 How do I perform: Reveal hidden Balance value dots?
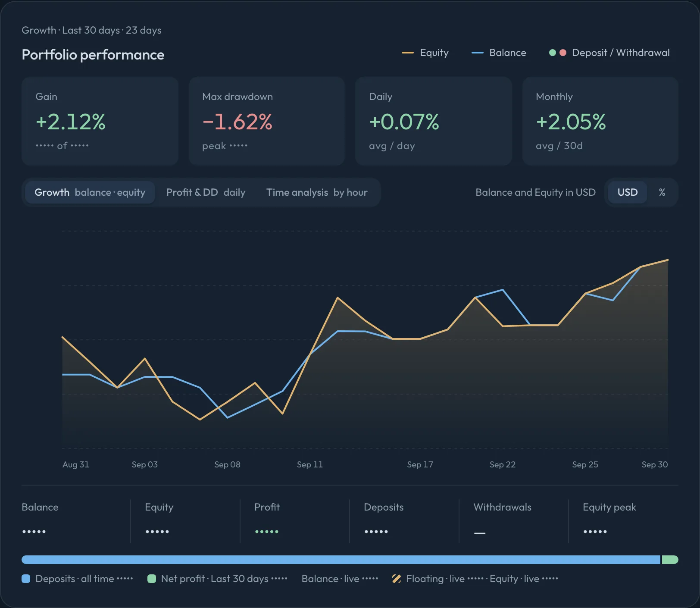pos(34,532)
